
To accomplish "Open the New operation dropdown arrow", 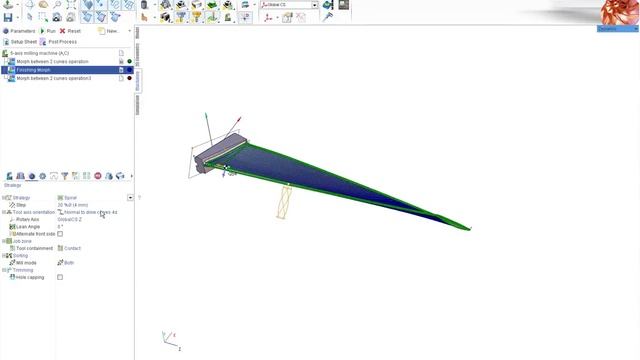I will pyautogui.click(x=129, y=31).
